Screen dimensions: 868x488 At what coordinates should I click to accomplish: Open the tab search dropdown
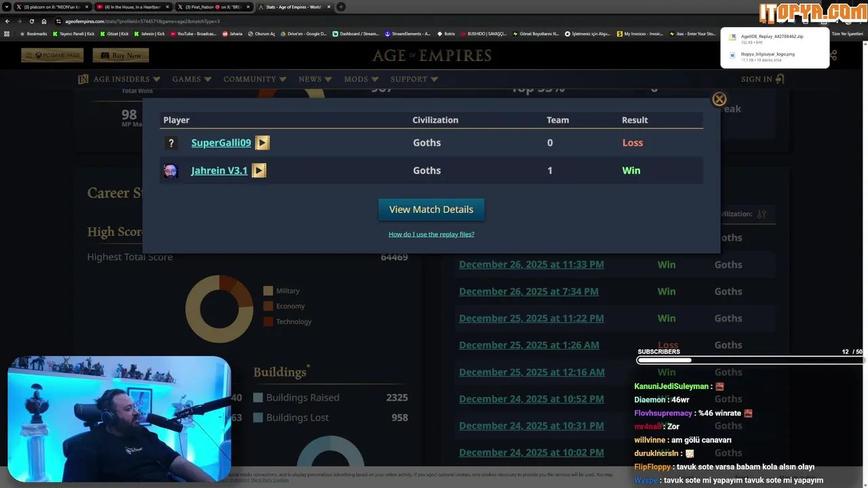(7, 7)
